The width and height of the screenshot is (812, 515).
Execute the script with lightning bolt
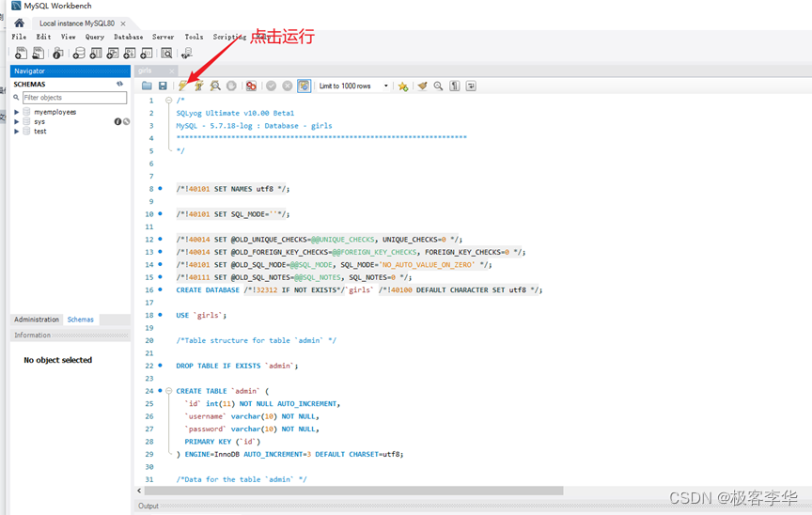[183, 86]
